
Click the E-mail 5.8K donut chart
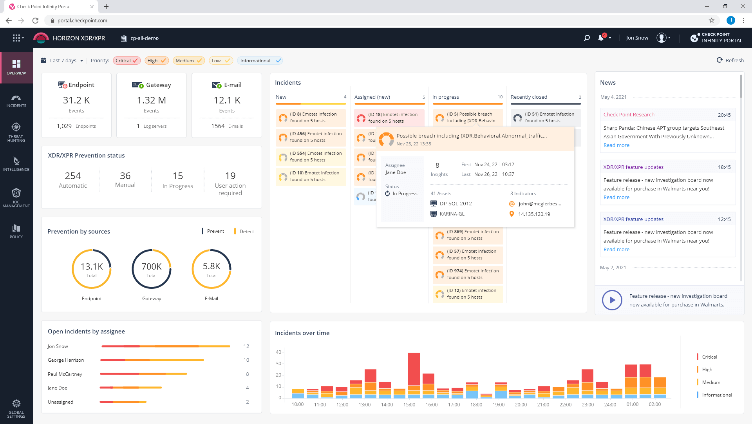(x=211, y=269)
